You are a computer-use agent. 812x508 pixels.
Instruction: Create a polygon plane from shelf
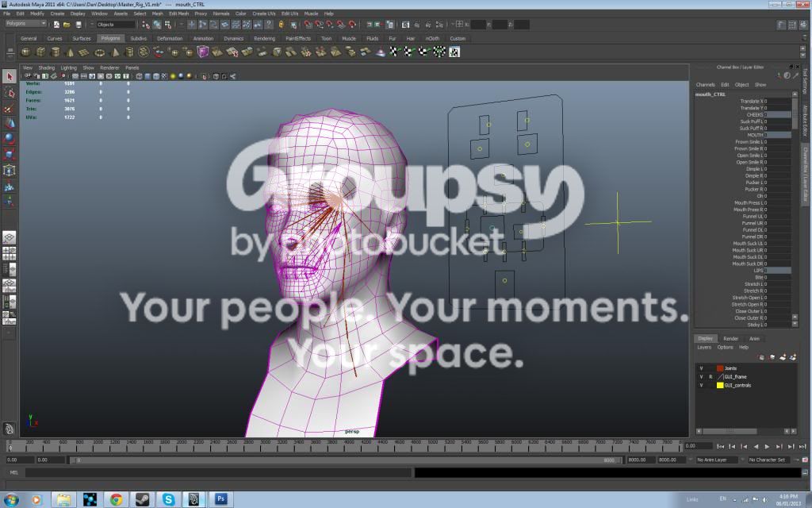click(84, 52)
